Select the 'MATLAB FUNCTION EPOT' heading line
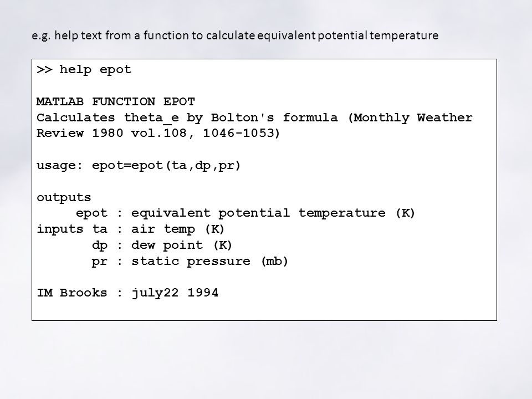 click(x=116, y=101)
